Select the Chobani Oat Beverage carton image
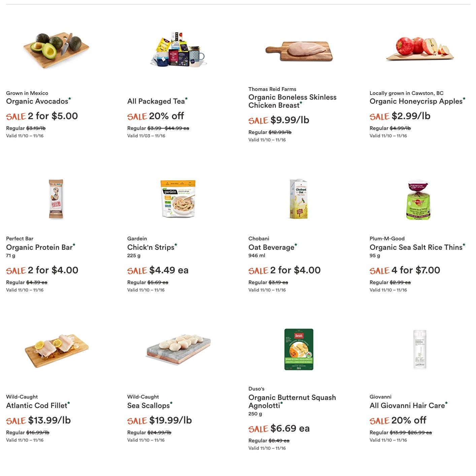This screenshot has height=476, width=476. pos(299,199)
